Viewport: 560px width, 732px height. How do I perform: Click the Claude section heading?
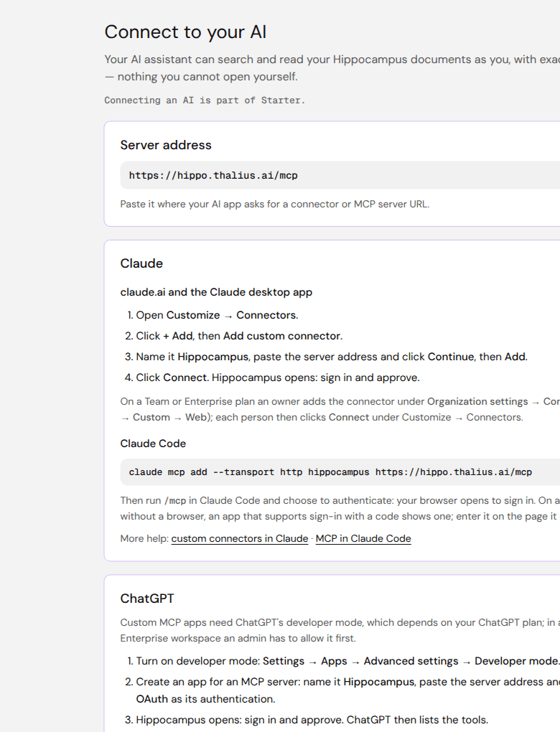[141, 263]
